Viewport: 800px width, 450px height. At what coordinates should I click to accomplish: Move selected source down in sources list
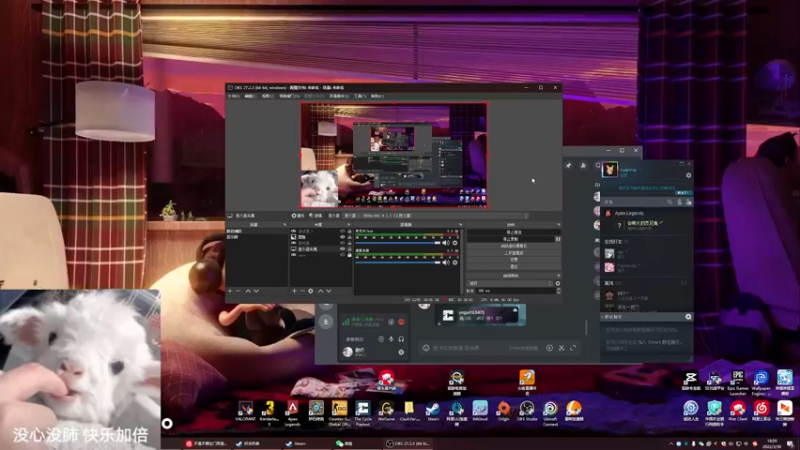coord(329,291)
